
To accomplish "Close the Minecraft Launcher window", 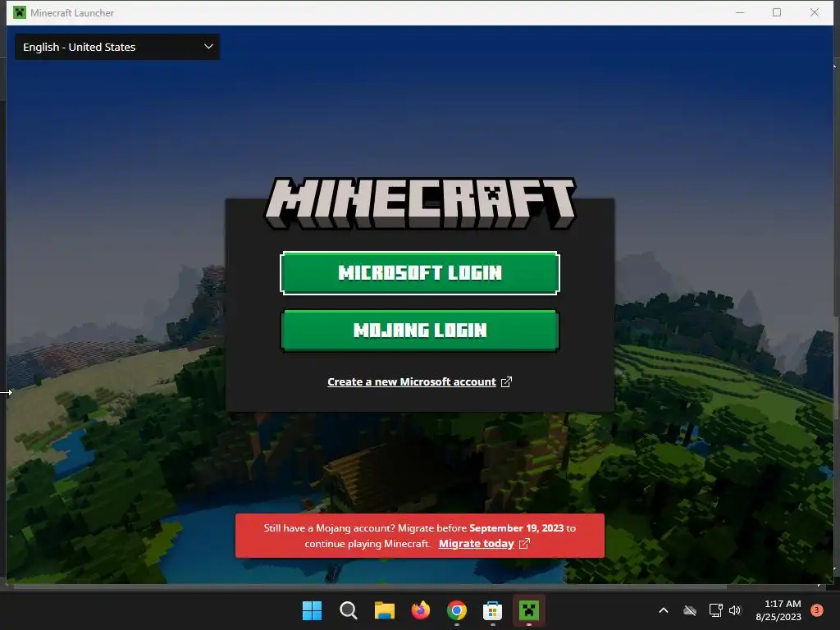I will (815, 12).
